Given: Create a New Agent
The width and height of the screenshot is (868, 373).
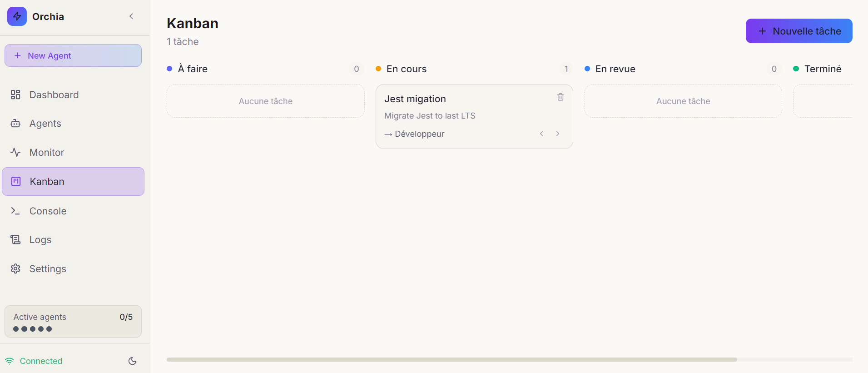Looking at the screenshot, I should point(73,55).
